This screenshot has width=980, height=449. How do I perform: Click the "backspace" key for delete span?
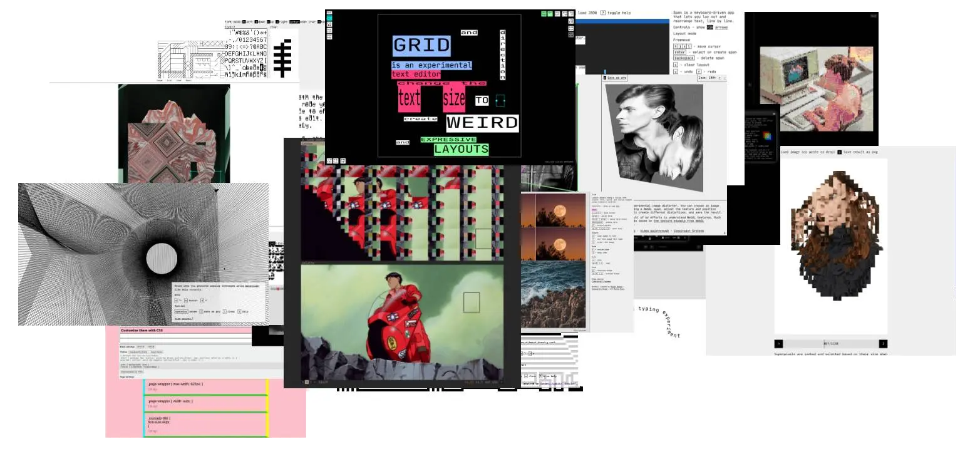(x=683, y=58)
